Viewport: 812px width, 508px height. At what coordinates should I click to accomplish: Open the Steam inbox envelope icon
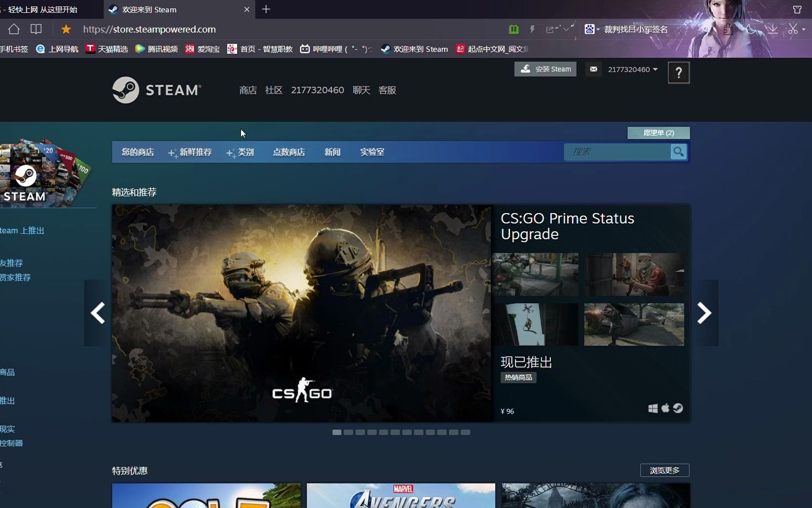pos(594,69)
